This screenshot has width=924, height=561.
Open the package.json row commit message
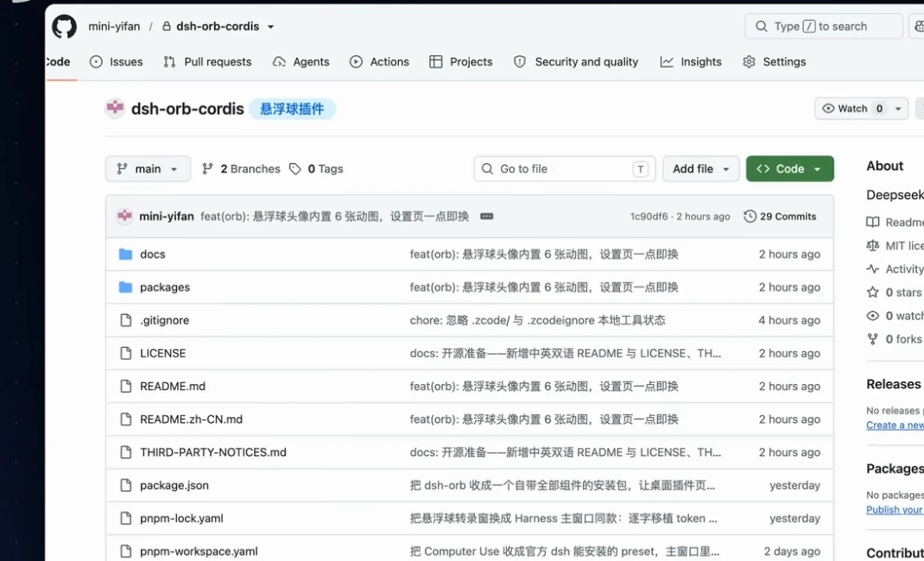[x=562, y=485]
